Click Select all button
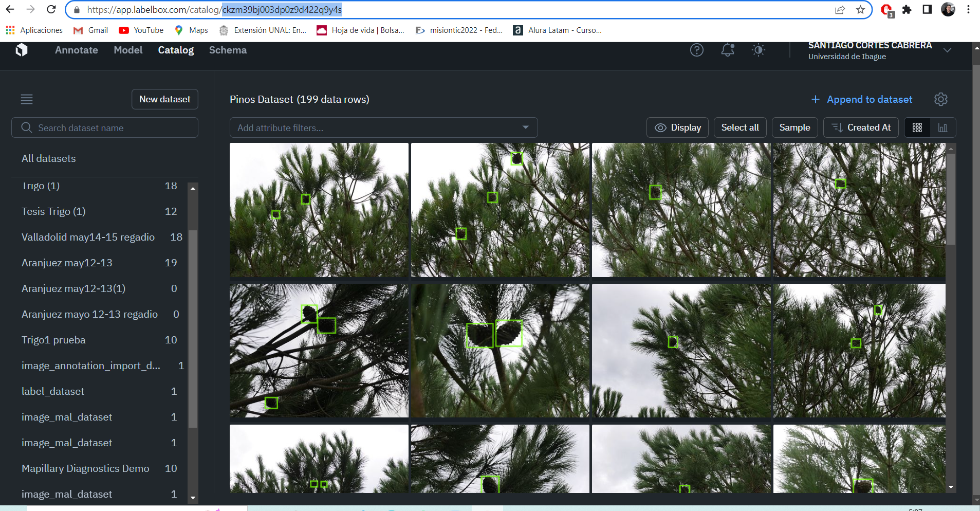 point(740,127)
